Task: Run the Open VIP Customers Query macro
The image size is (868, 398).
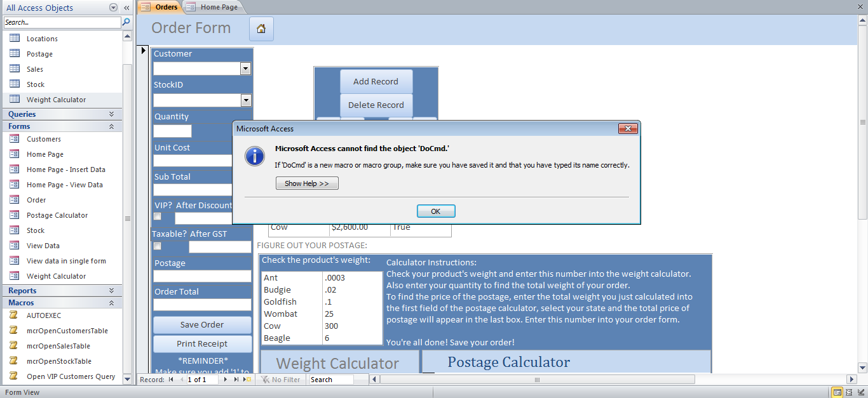Action: tap(61, 376)
